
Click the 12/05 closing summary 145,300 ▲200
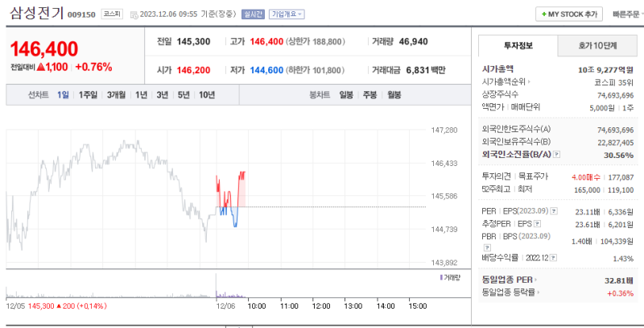pos(67,306)
